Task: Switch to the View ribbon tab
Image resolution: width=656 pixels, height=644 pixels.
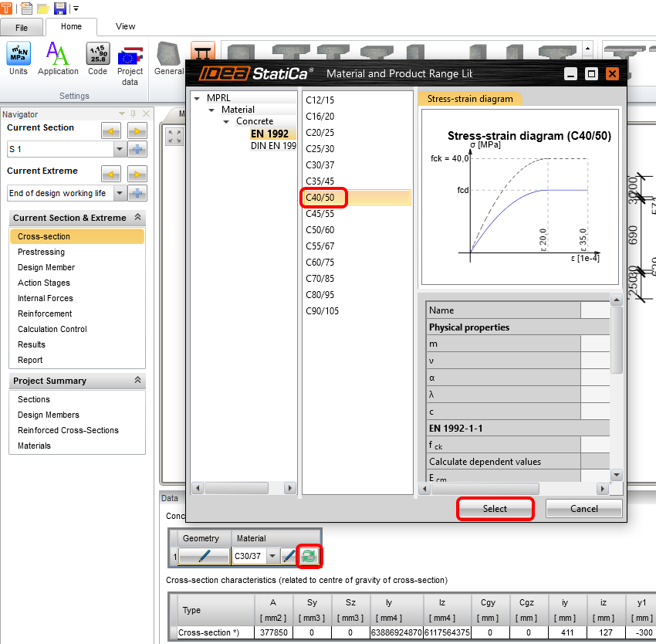Action: point(125,26)
